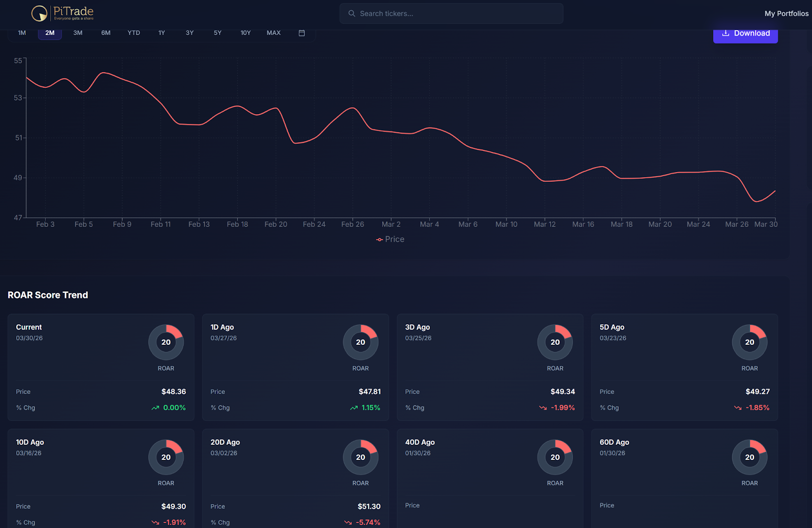812x528 pixels.
Task: Select the 3Y time range
Action: coord(189,33)
